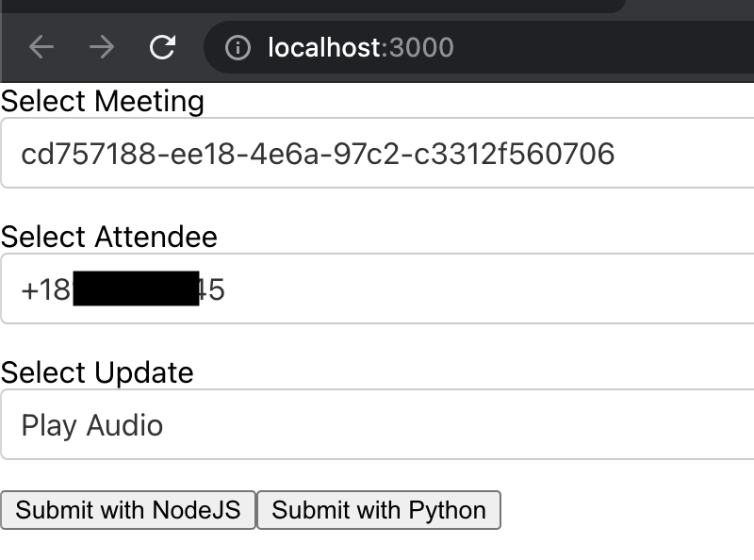
Task: Open the Select Meeting dropdown
Action: [x=378, y=153]
